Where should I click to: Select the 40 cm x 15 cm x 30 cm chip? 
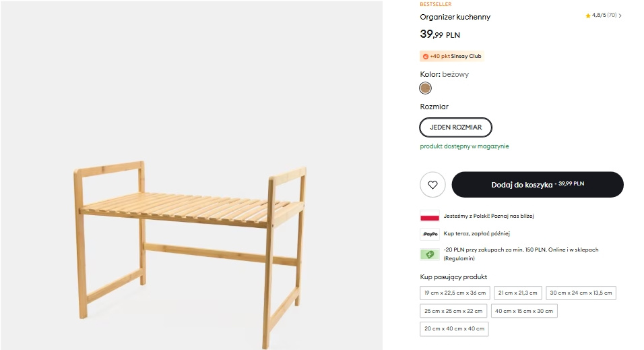524,311
